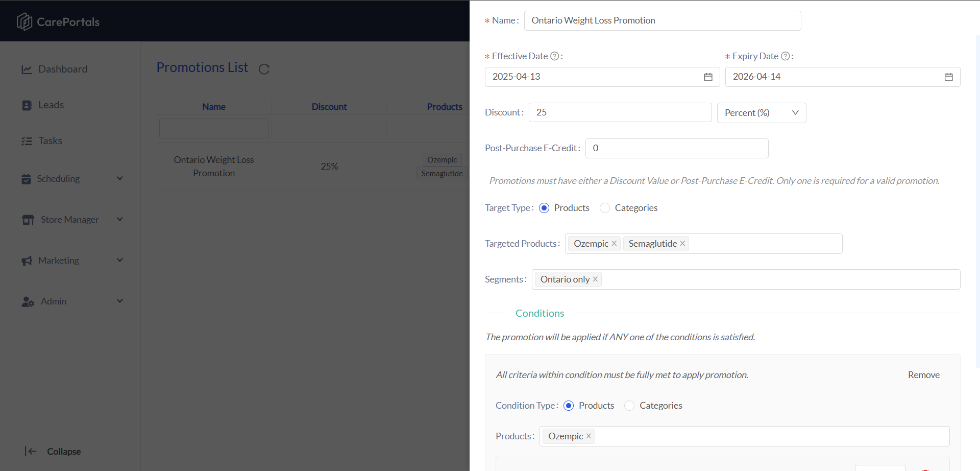The image size is (980, 471).
Task: Remove the Ontario only segment tag
Action: [595, 279]
